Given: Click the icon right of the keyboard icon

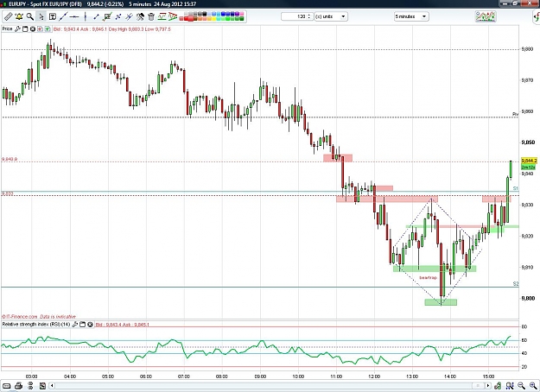Looking at the screenshot, I should pyautogui.click(x=19, y=385).
